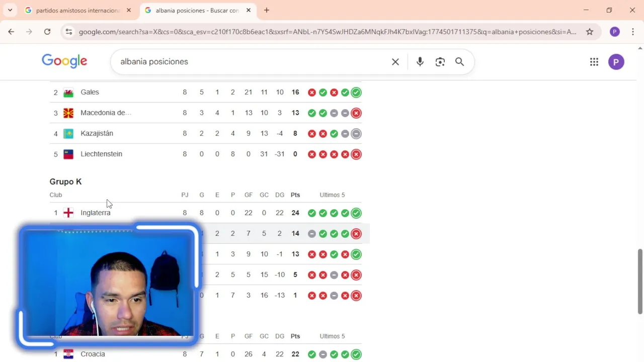
Task: Go forward to next page
Action: coord(29,32)
